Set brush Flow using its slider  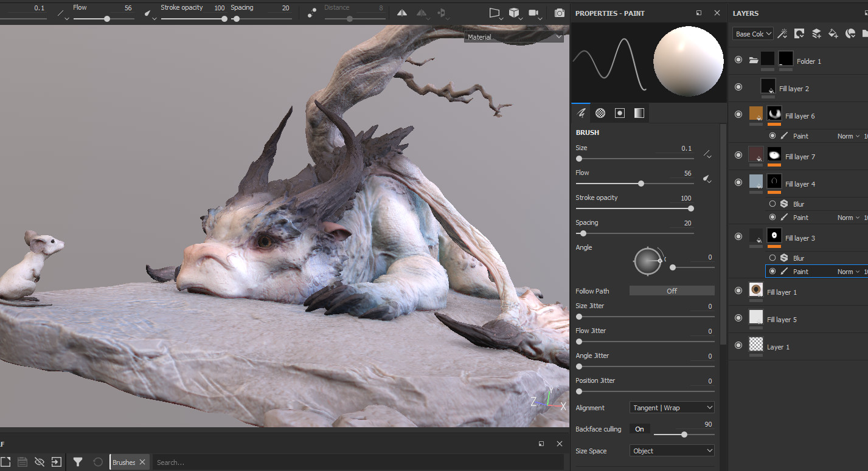pos(641,183)
